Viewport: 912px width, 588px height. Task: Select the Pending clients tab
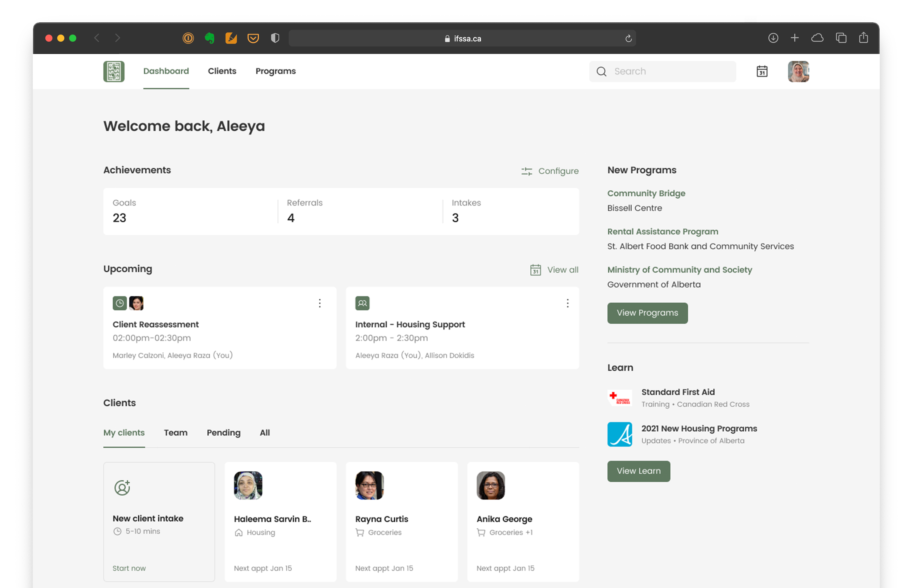point(223,433)
